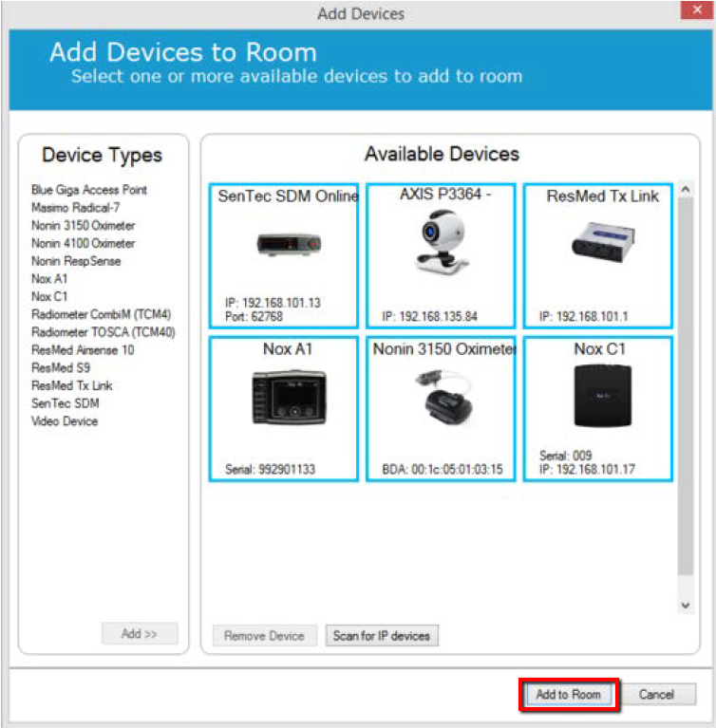Select ResMed Tx Link in Device Types

72,385
